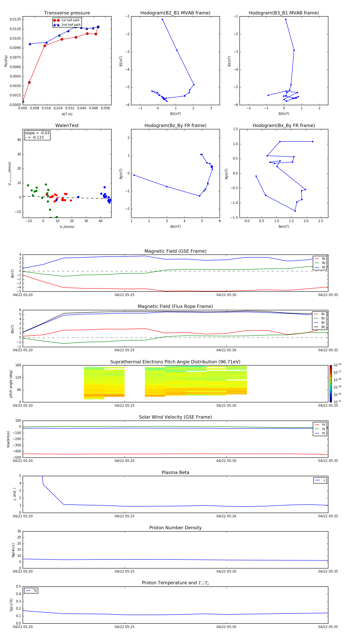The height and width of the screenshot is (644, 351).
Task: Click the 'Magnetic Field (GSE Frame)' title
Action: click(175, 251)
